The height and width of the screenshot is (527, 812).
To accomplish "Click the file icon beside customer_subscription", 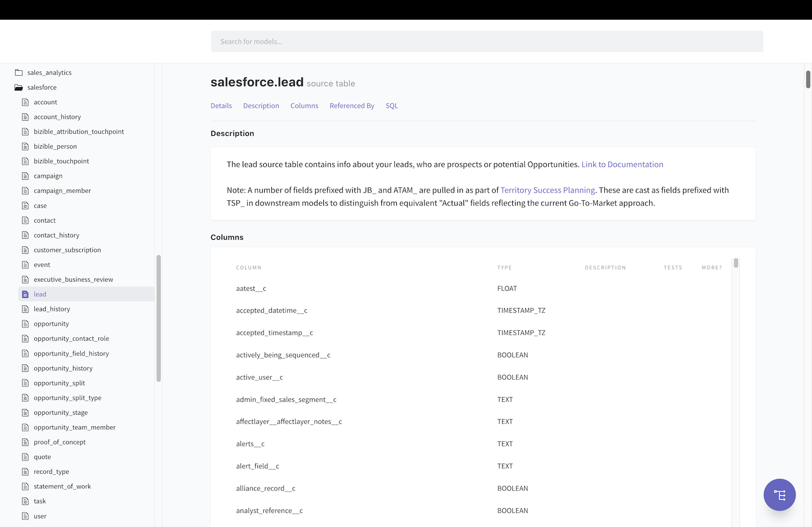I will coord(25,250).
